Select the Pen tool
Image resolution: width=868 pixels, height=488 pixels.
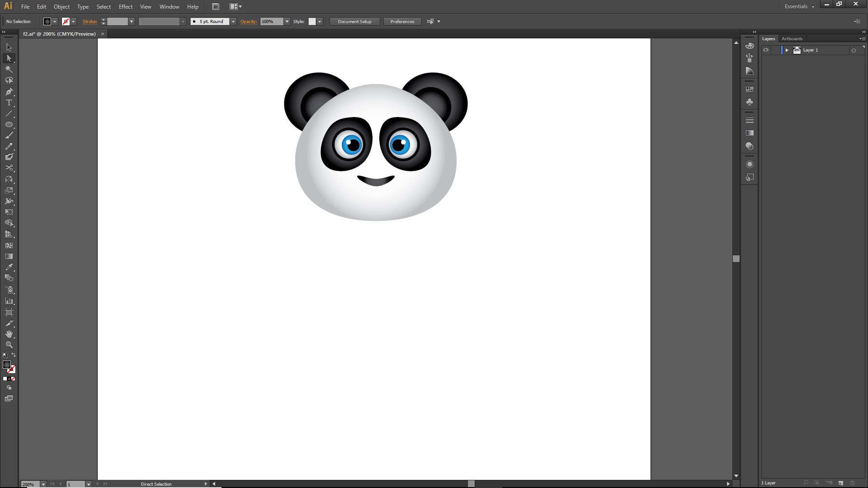[x=9, y=92]
